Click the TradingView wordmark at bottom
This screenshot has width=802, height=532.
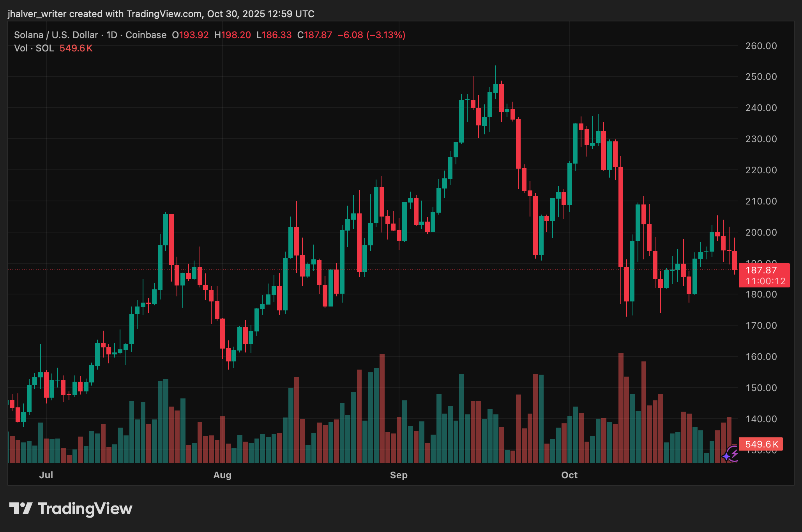point(85,509)
